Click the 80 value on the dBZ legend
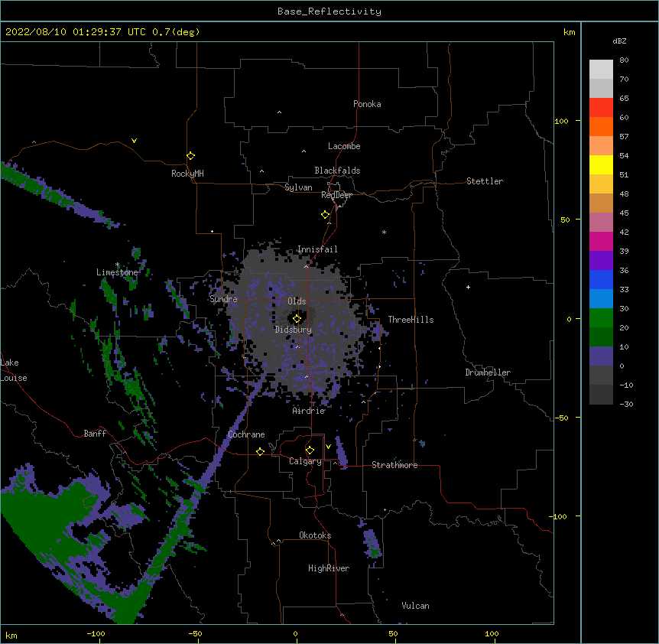Screen dimensions: 659x644 624,60
